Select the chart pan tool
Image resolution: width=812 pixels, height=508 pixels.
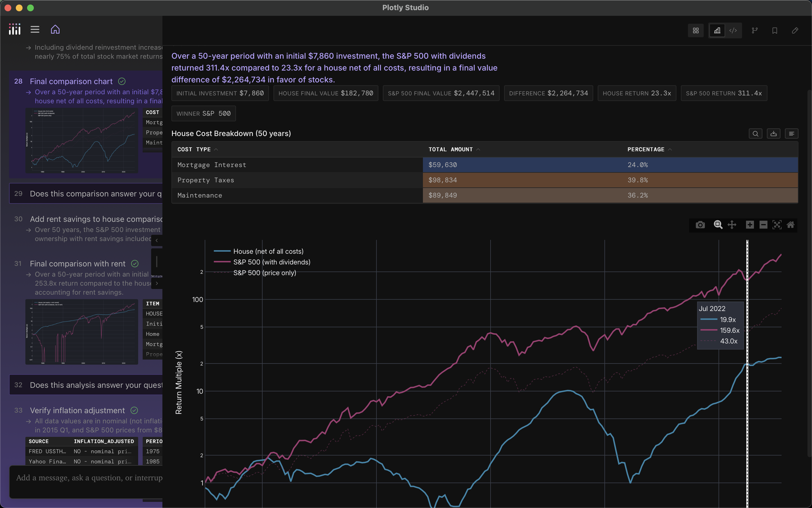[732, 225]
